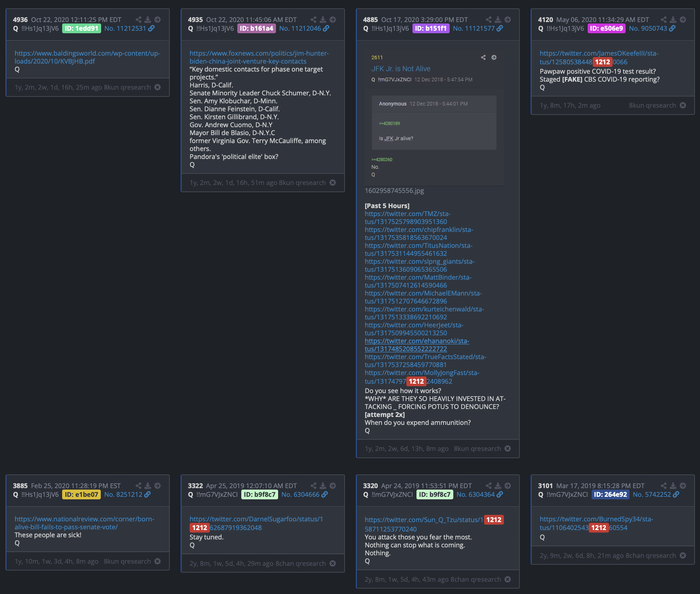Click the chain icon next to No. 9050743
This screenshot has height=594, width=700.
coord(672,28)
